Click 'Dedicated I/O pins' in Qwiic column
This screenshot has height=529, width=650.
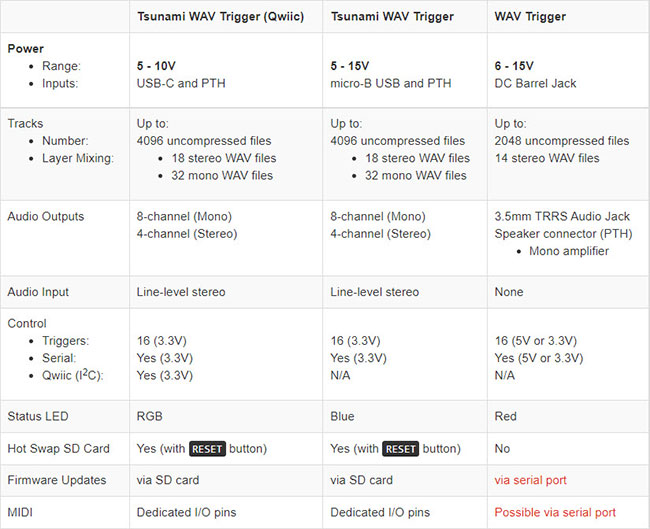pos(187,512)
